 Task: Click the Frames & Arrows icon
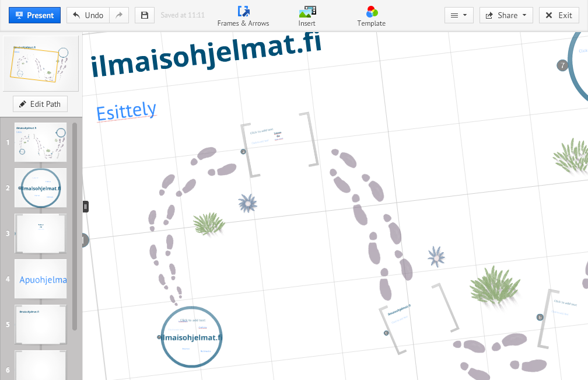coord(243,11)
